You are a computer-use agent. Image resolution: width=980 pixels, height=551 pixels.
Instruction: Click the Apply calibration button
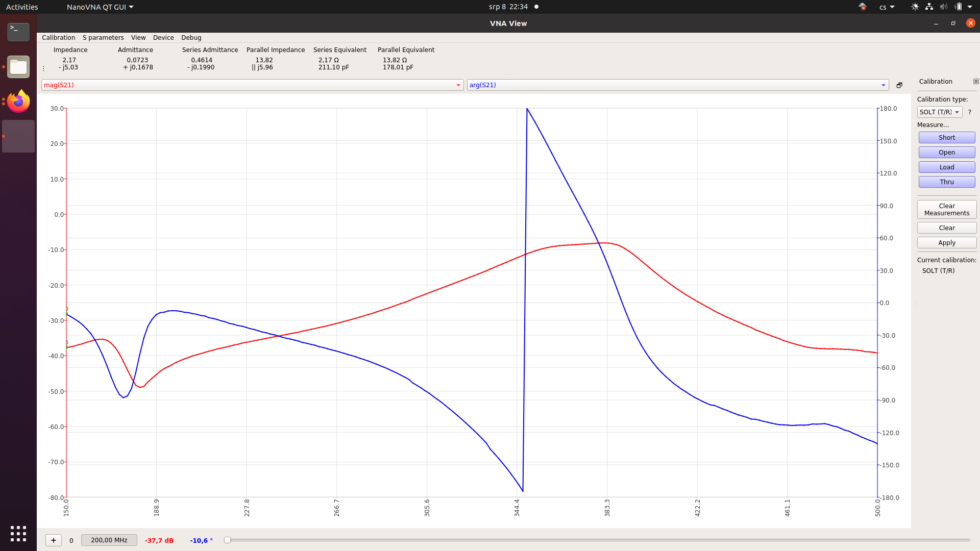pyautogui.click(x=946, y=243)
